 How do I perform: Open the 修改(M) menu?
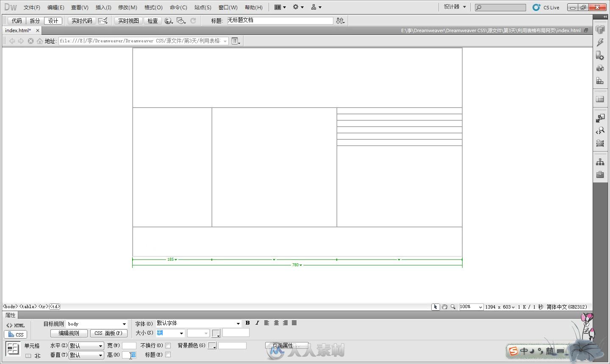(128, 8)
